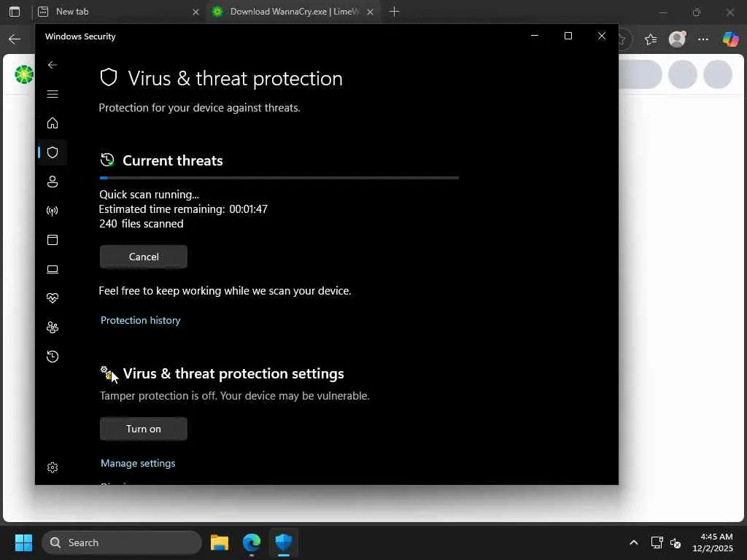Open a new browser tab with plus
Image resolution: width=747 pixels, height=560 pixels.
pos(394,12)
